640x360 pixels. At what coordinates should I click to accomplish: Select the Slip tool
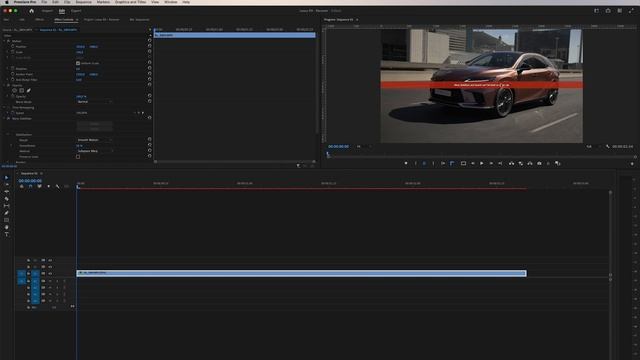tap(7, 206)
